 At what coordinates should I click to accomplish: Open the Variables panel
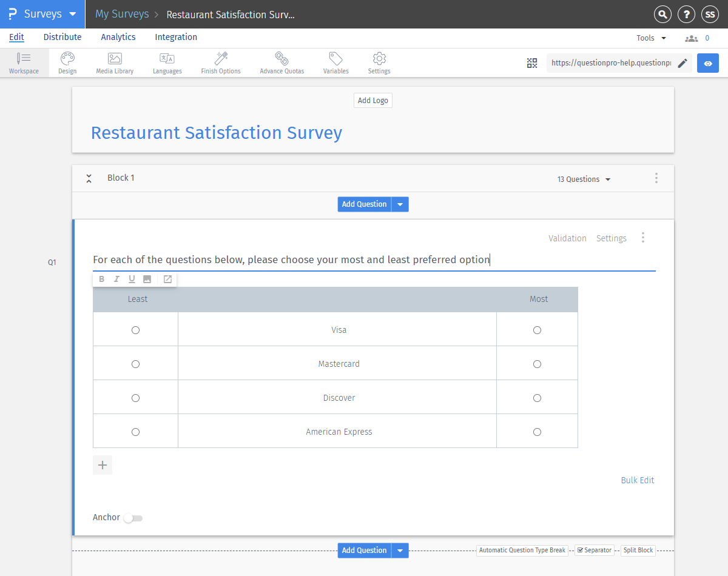tap(335, 62)
